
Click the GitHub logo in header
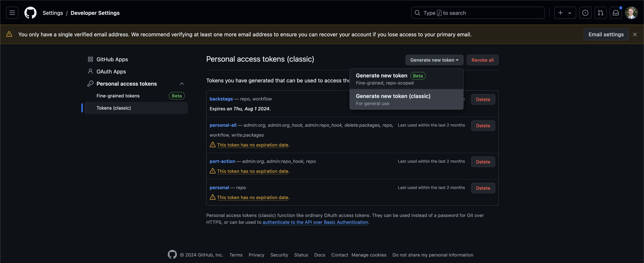click(30, 13)
